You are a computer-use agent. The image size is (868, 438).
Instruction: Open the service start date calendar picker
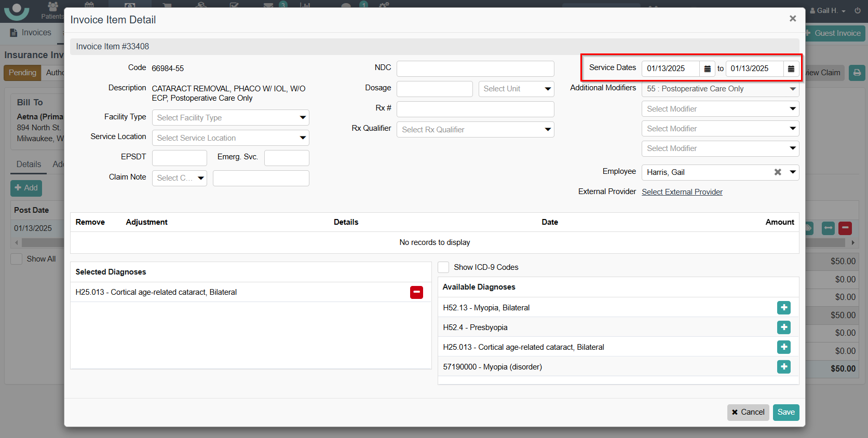[707, 69]
